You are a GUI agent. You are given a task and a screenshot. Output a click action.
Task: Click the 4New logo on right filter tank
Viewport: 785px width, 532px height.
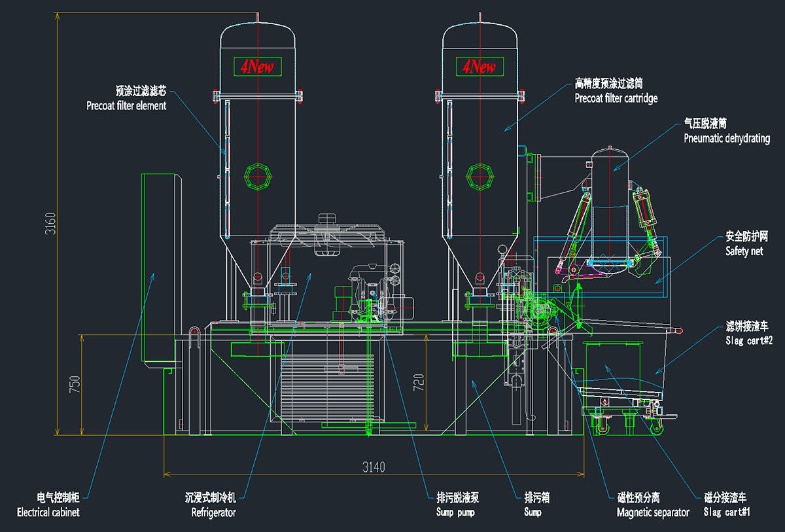[480, 66]
